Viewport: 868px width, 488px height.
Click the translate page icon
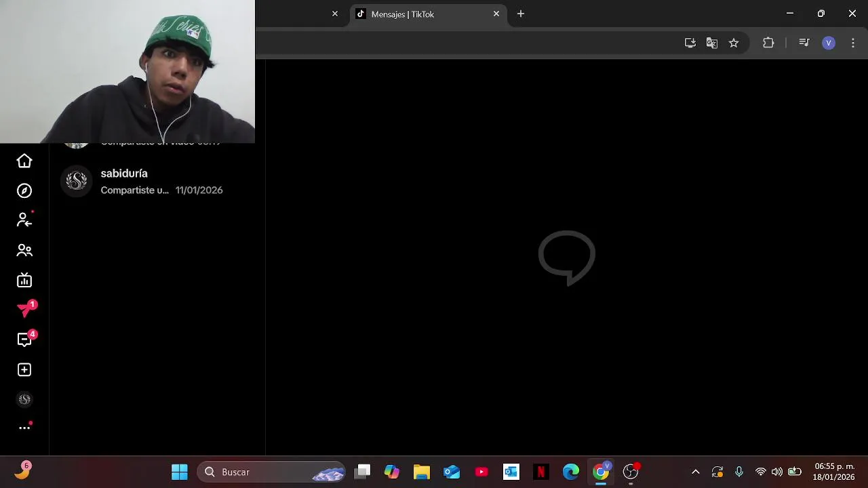pyautogui.click(x=712, y=43)
